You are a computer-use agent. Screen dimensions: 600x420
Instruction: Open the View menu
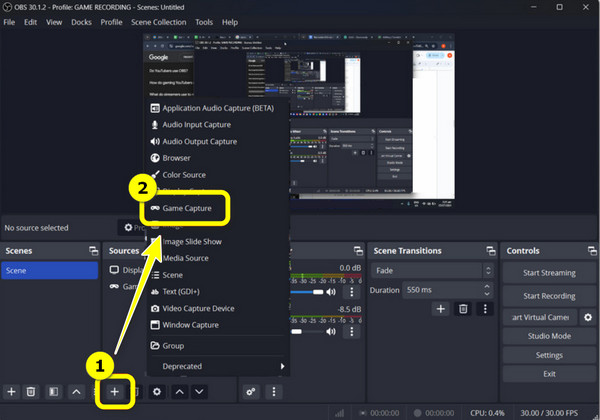pyautogui.click(x=54, y=22)
